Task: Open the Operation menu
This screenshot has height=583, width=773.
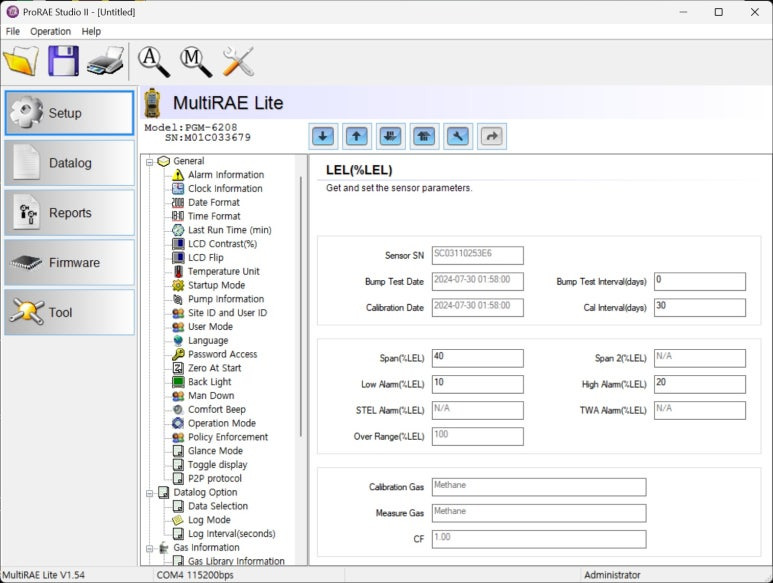Action: pos(50,32)
